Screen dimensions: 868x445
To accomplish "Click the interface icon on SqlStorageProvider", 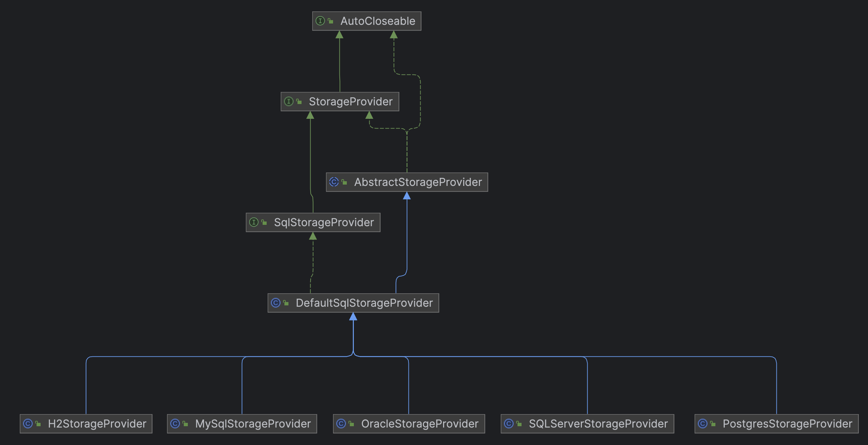I will tap(254, 222).
